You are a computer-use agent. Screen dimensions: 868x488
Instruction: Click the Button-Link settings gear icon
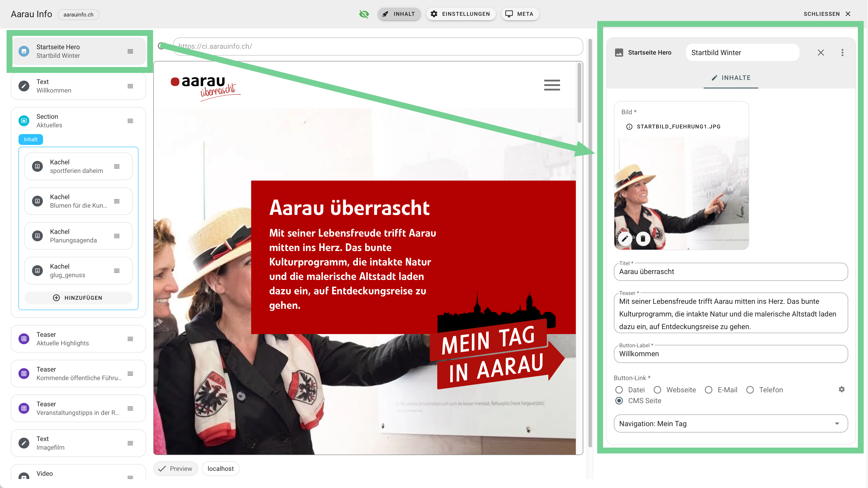[x=841, y=389]
